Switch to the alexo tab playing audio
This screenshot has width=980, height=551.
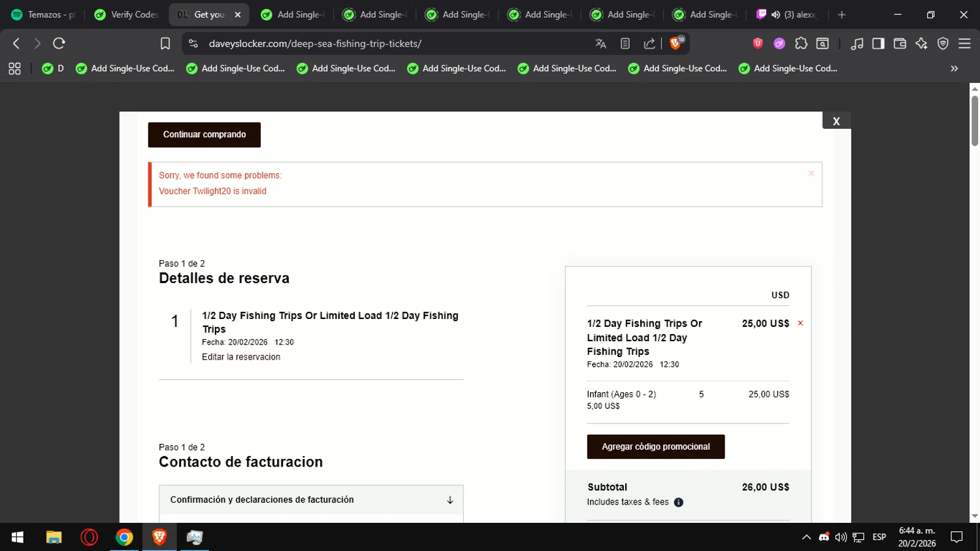coord(787,14)
